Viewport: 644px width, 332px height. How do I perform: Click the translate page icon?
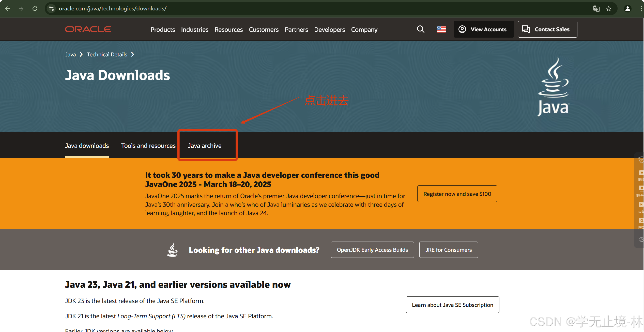(x=596, y=9)
